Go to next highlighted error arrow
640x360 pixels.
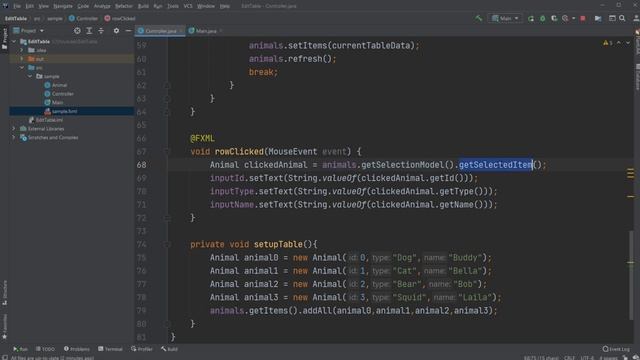(x=628, y=43)
